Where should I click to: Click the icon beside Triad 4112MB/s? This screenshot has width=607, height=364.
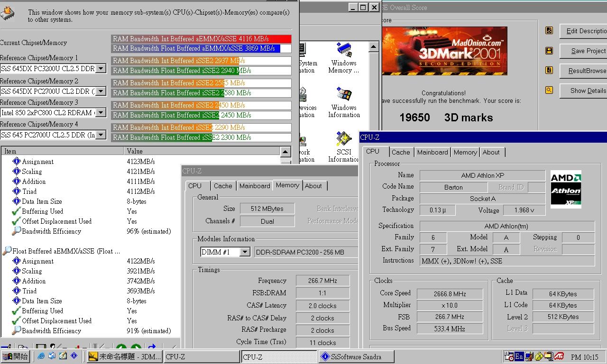tap(17, 191)
